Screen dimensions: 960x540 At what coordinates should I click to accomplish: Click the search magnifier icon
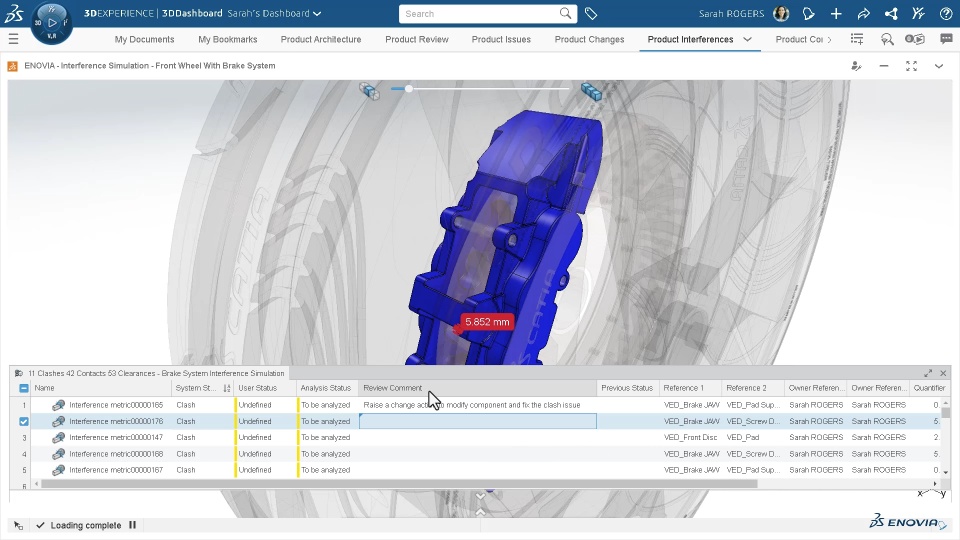coord(565,13)
